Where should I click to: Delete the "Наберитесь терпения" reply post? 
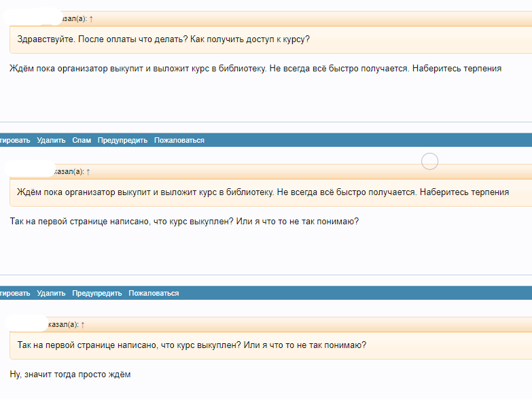(51, 140)
